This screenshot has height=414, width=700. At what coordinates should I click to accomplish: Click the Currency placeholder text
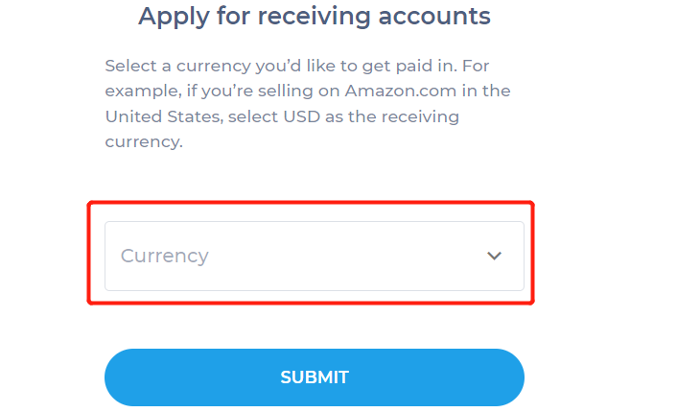coord(165,256)
